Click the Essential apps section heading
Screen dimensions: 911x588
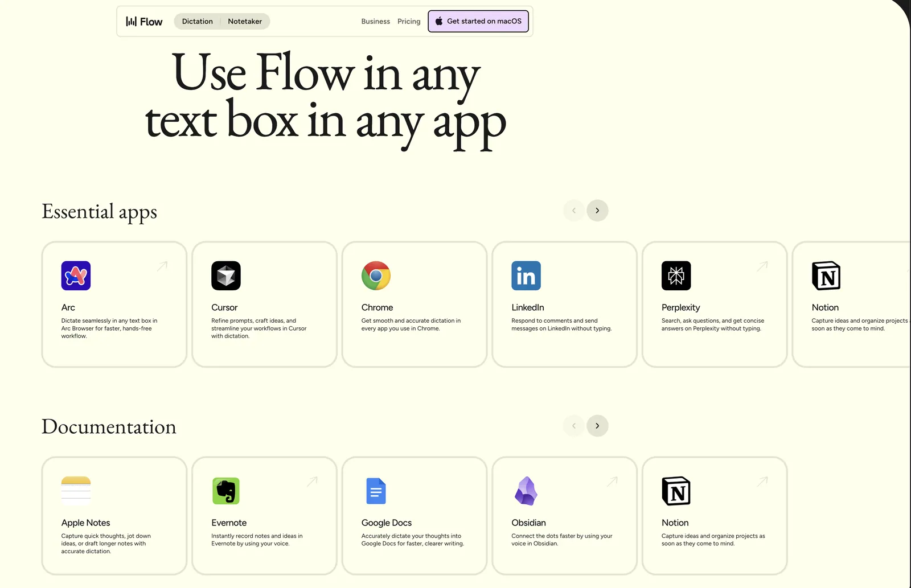click(x=99, y=212)
